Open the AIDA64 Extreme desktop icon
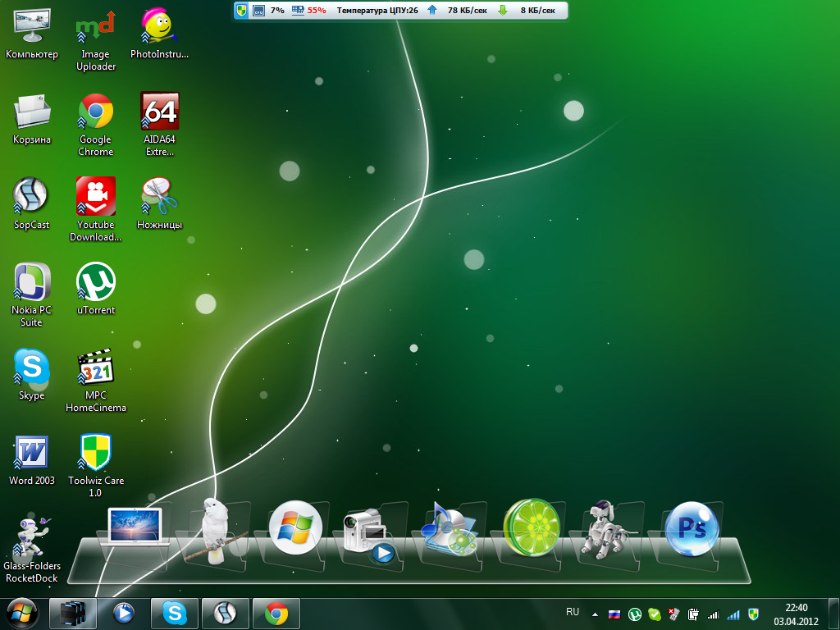The width and height of the screenshot is (840, 630). point(159,112)
